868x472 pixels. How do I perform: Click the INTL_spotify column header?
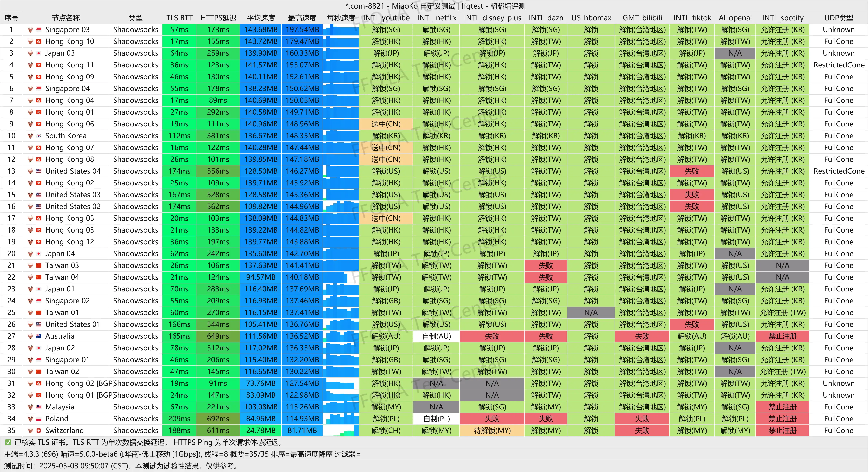(x=782, y=18)
